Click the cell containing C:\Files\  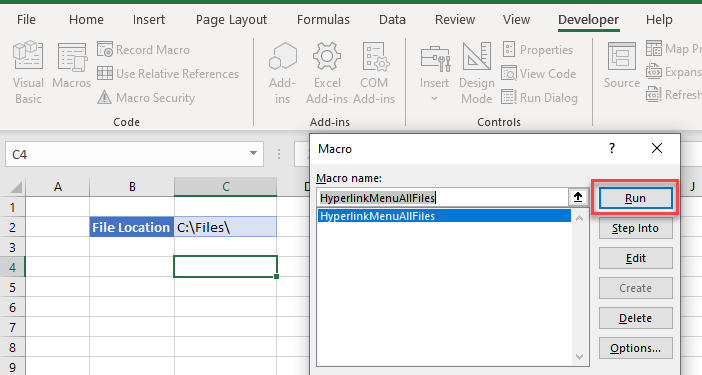tap(225, 227)
